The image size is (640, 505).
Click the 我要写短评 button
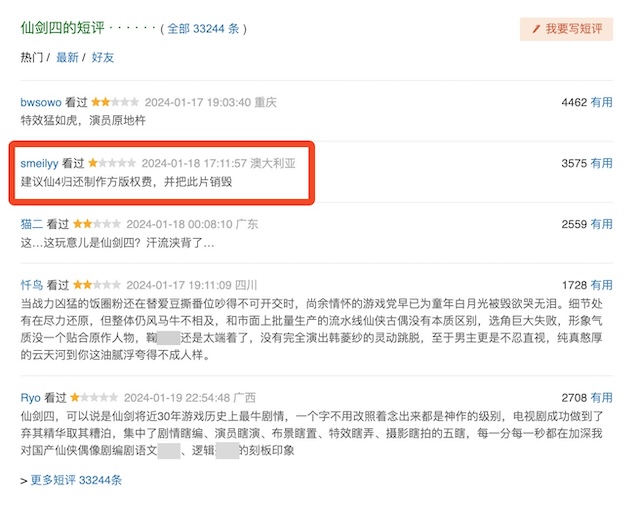pos(566,29)
